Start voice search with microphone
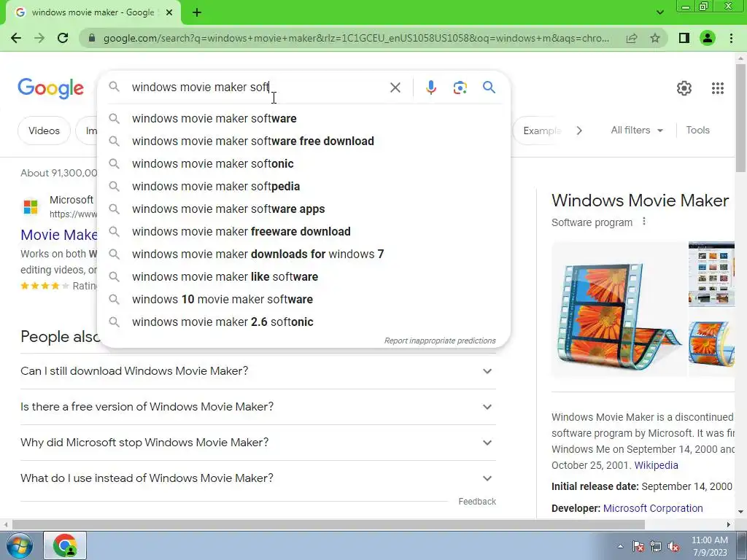 click(430, 87)
